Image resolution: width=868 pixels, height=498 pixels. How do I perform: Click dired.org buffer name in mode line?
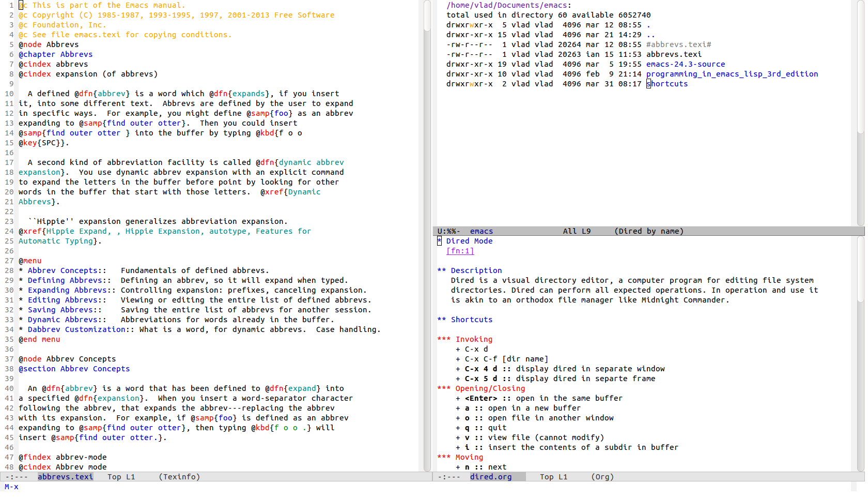(490, 477)
